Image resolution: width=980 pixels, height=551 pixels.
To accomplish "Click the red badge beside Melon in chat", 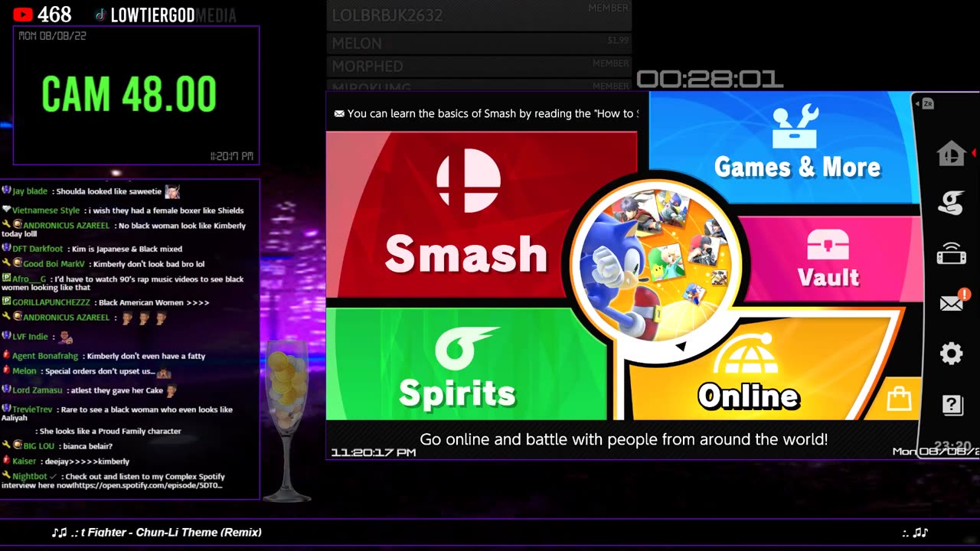I will point(6,371).
